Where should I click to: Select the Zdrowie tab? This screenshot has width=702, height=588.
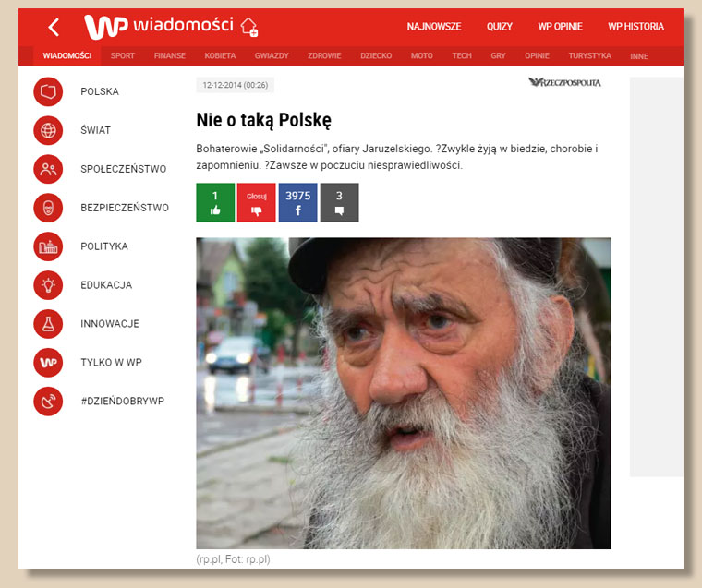click(324, 56)
